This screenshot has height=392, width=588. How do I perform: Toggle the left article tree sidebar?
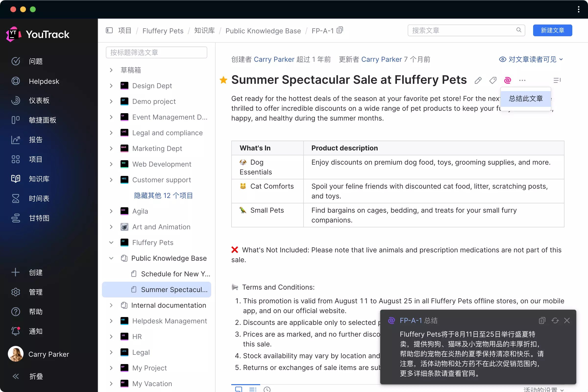click(x=109, y=30)
